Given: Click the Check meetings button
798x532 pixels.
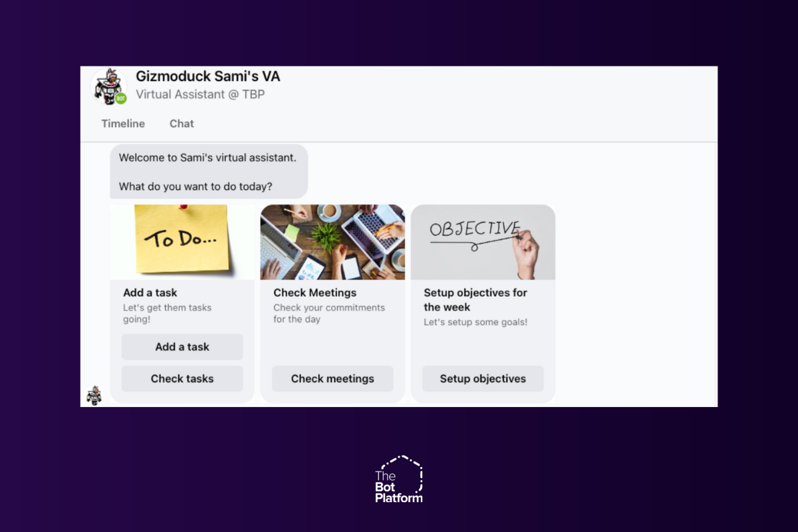Looking at the screenshot, I should (x=332, y=378).
